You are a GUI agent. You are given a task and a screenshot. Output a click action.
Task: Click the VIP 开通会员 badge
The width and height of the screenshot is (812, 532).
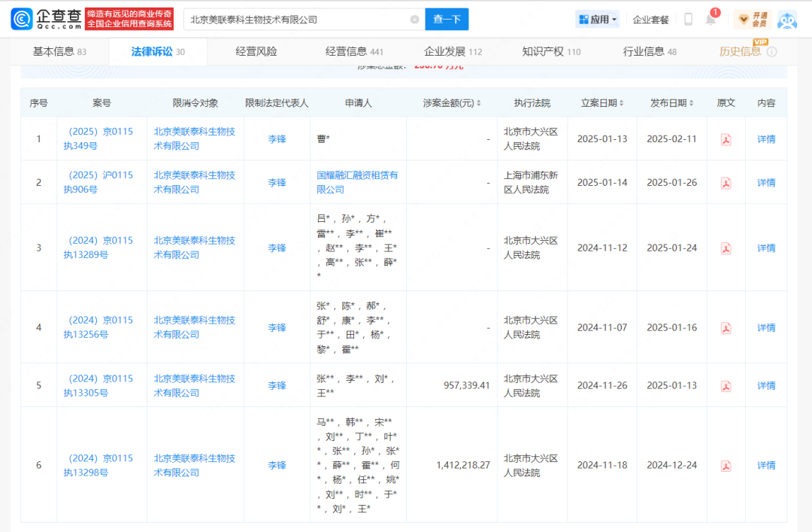pyautogui.click(x=753, y=19)
